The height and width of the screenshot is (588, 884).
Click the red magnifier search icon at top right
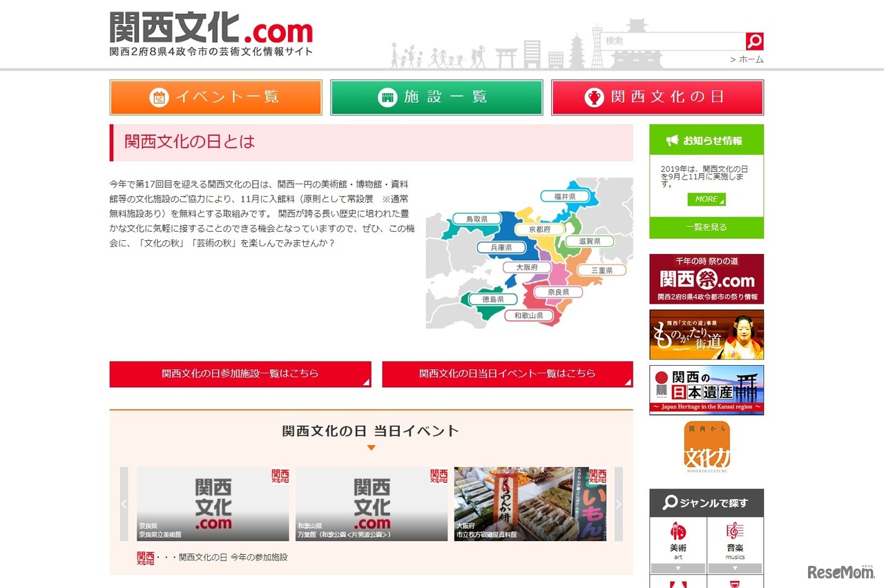coord(753,40)
